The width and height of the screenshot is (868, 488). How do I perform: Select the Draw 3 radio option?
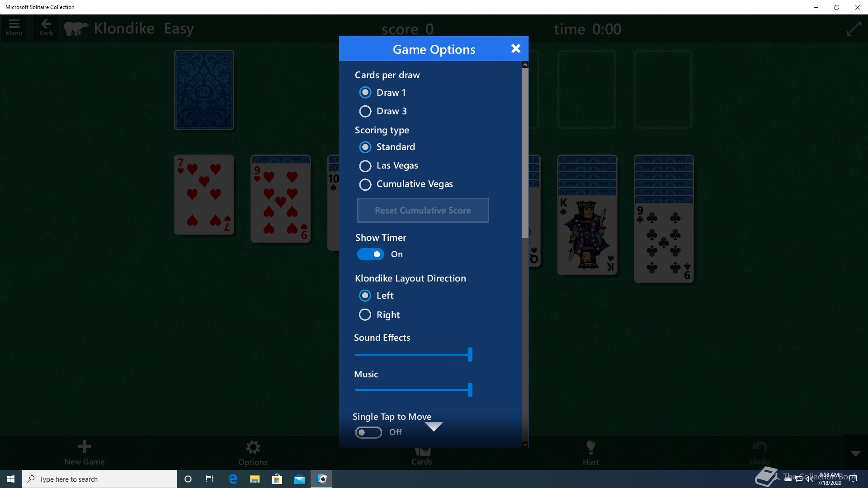(x=383, y=111)
